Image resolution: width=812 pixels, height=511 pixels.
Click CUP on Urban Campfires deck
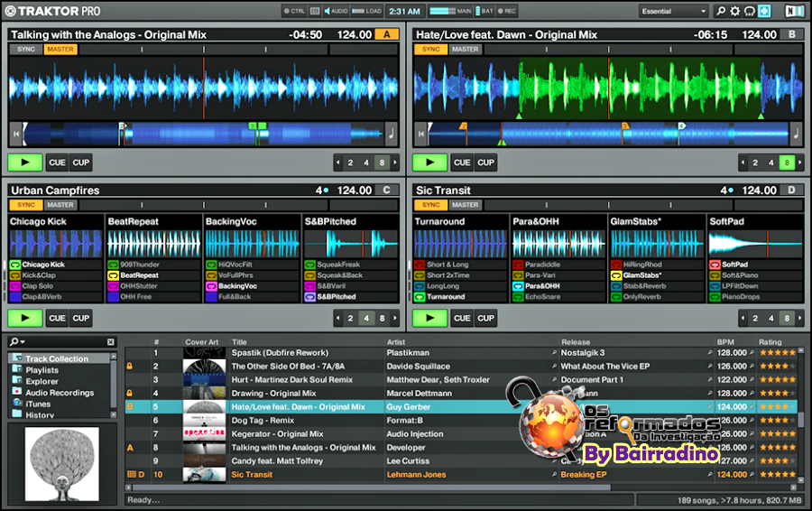click(x=81, y=318)
